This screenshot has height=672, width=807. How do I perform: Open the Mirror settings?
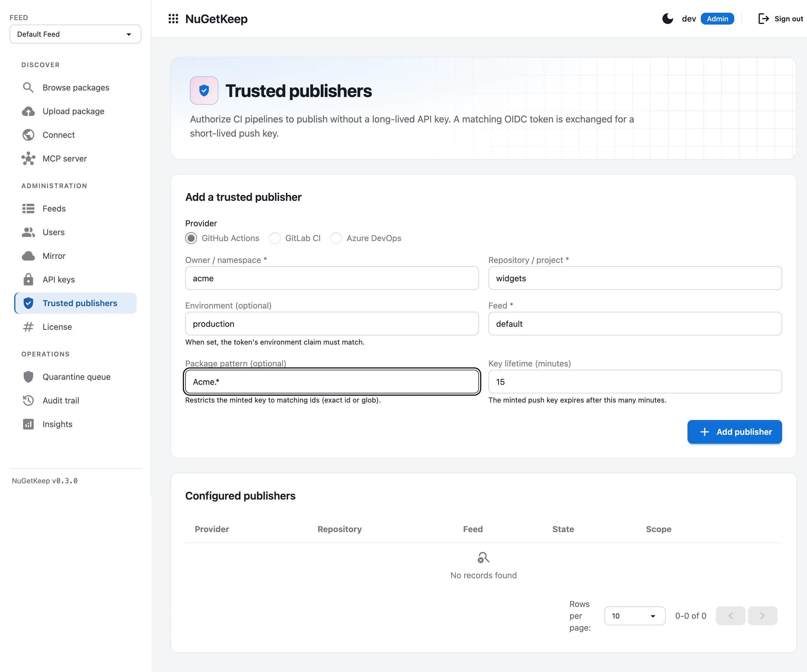(76, 256)
